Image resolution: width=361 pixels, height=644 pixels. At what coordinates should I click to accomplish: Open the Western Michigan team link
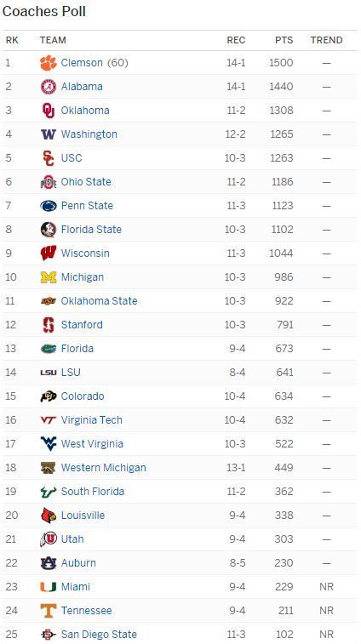(x=103, y=468)
